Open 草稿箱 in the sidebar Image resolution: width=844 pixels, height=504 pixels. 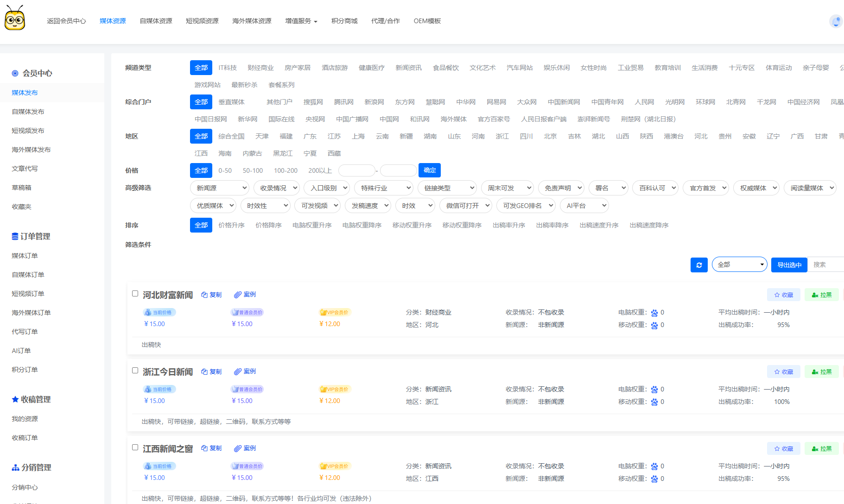21,188
